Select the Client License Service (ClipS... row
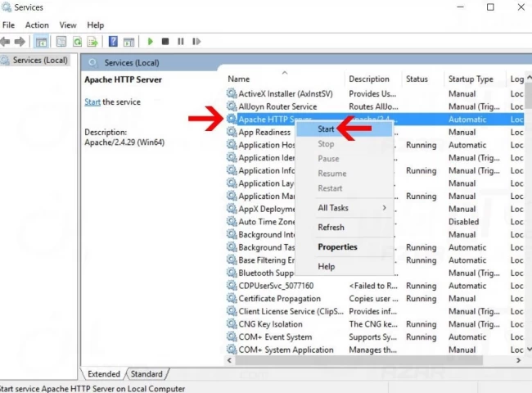 point(375,311)
